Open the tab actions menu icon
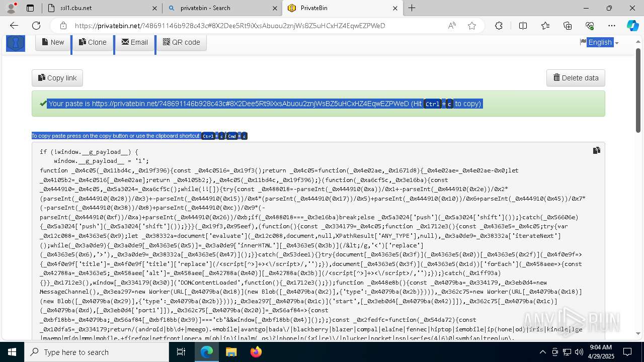 click(x=30, y=8)
